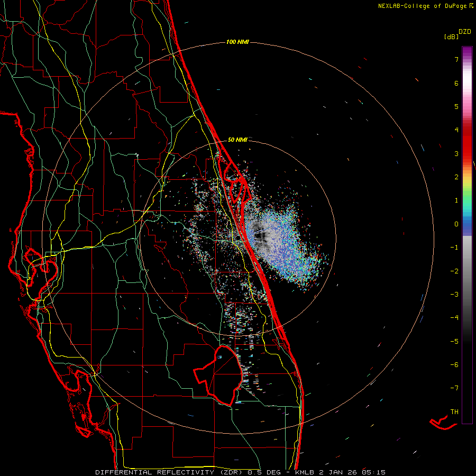Click the -2 dB value on color scale
This screenshot has width=476, height=476.
coord(454,271)
